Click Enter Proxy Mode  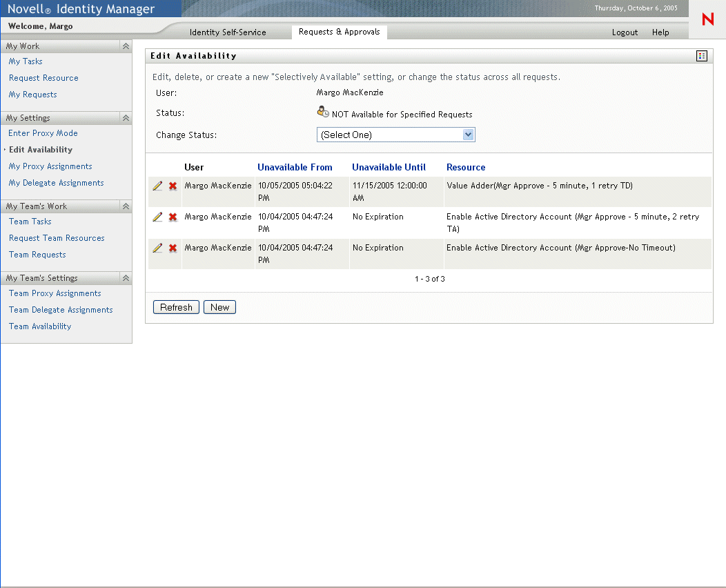coord(43,133)
